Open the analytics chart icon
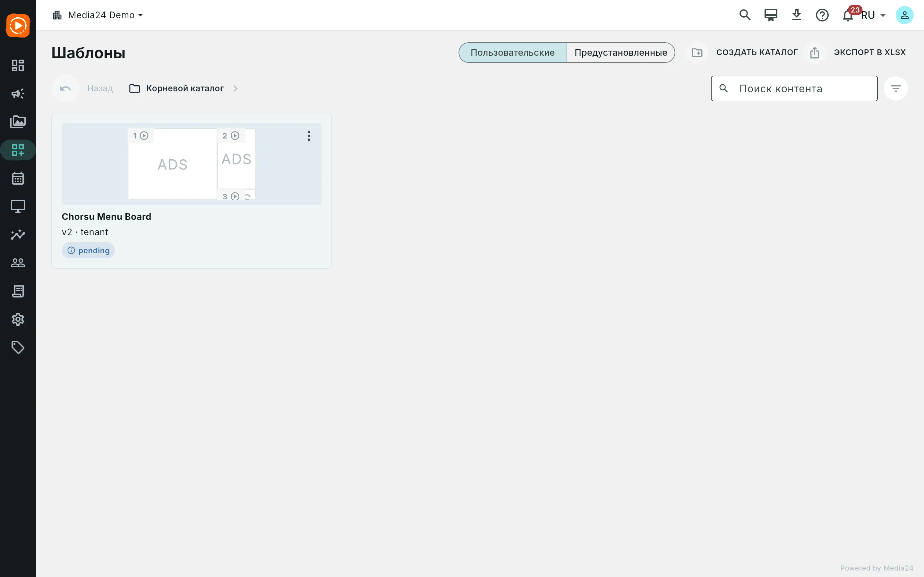The width and height of the screenshot is (924, 577). coord(18,235)
